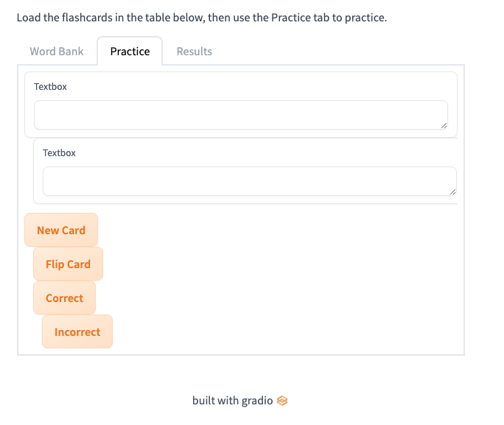Click empty panel area right of Incorrect button
The image size is (504, 425).
click(x=286, y=331)
